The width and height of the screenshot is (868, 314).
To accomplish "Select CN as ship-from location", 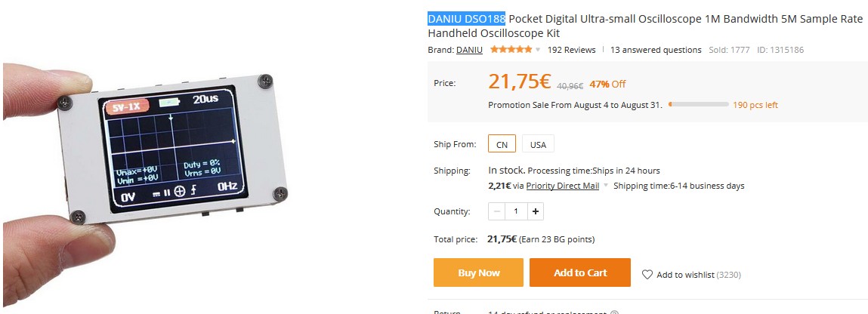I will tap(502, 144).
